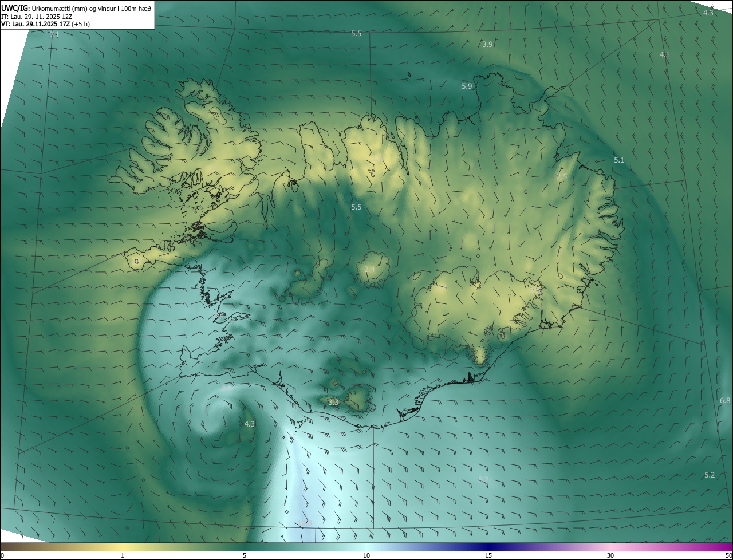
Task: Click the 3.9 value label on the map
Action: click(x=487, y=44)
